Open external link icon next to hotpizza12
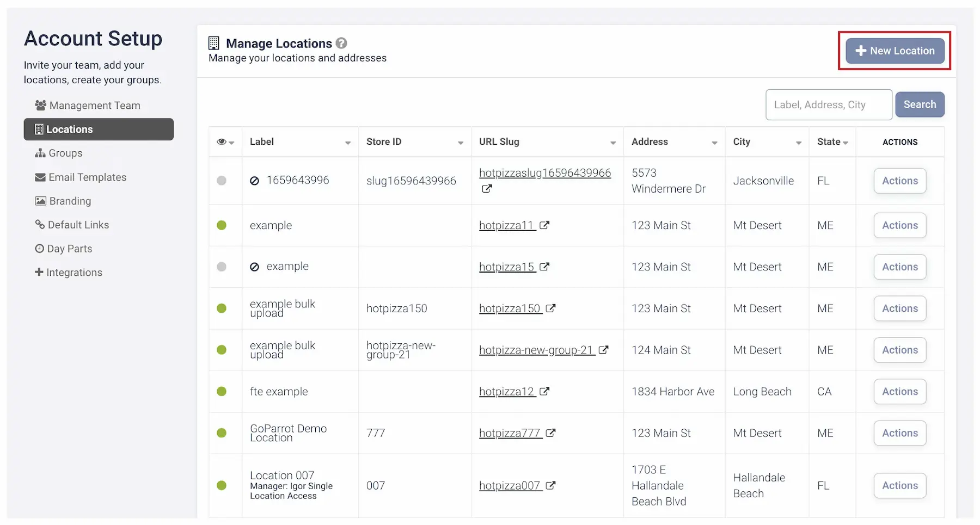The height and width of the screenshot is (525, 980). (x=544, y=391)
